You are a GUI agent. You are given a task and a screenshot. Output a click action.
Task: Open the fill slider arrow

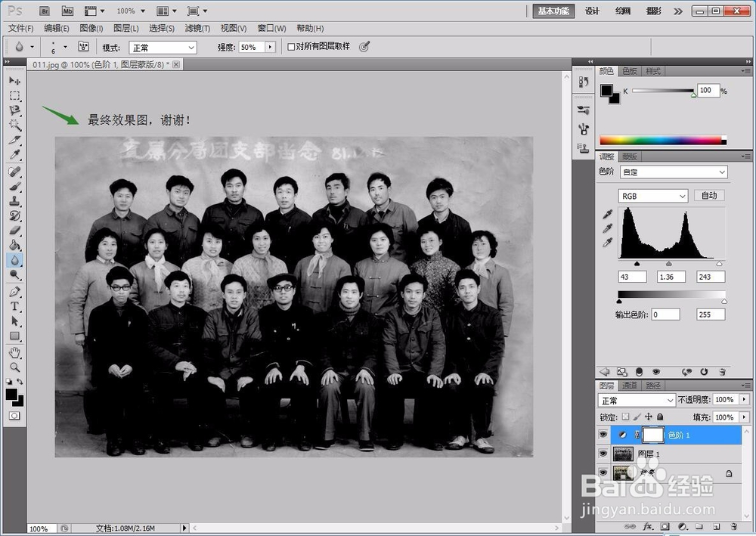click(745, 417)
